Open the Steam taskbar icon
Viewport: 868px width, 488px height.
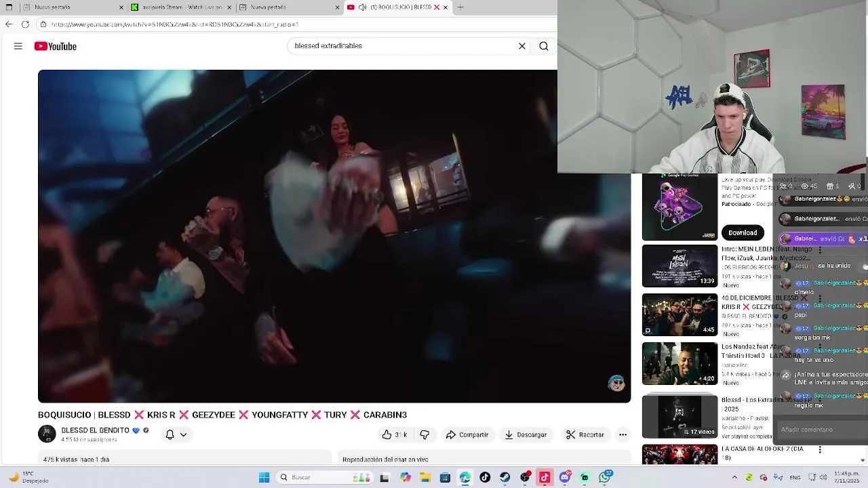(505, 477)
